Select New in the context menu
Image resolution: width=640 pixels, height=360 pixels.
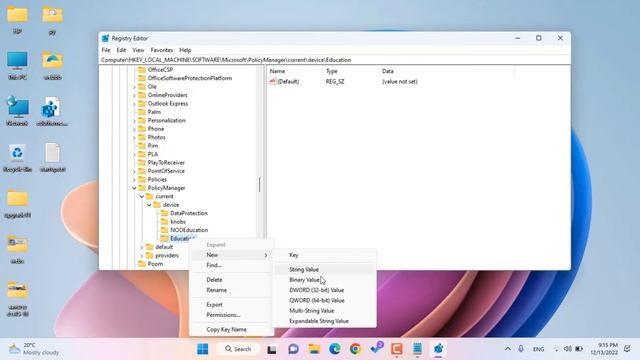(x=231, y=255)
